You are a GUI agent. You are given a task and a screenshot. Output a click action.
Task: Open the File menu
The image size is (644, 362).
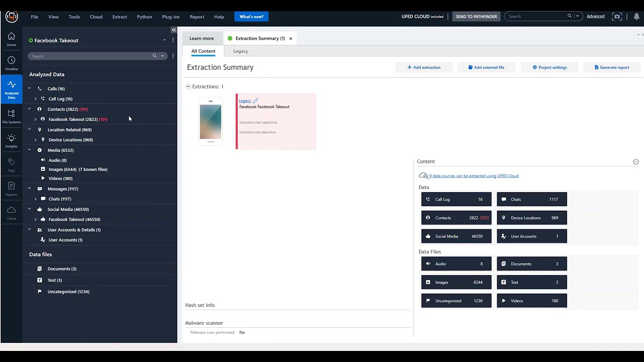[x=34, y=17]
